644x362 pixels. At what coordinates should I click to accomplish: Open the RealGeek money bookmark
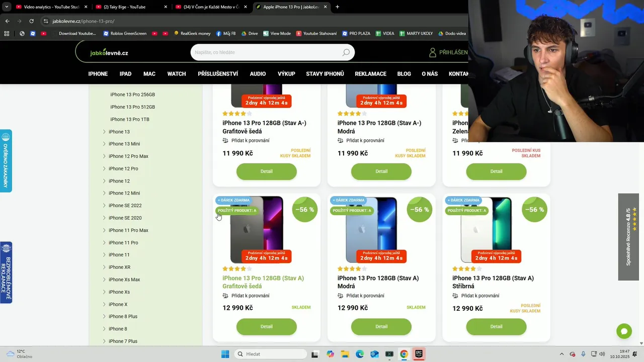coord(192,34)
